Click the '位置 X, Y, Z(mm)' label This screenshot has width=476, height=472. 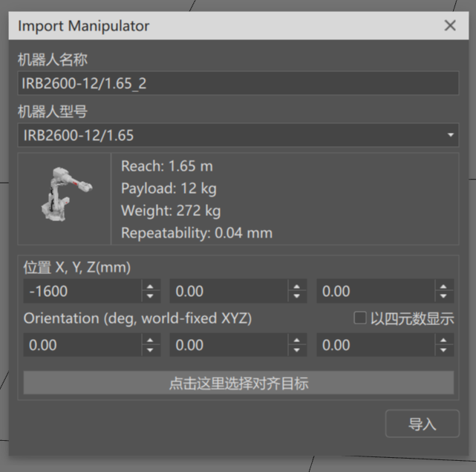[x=77, y=268]
